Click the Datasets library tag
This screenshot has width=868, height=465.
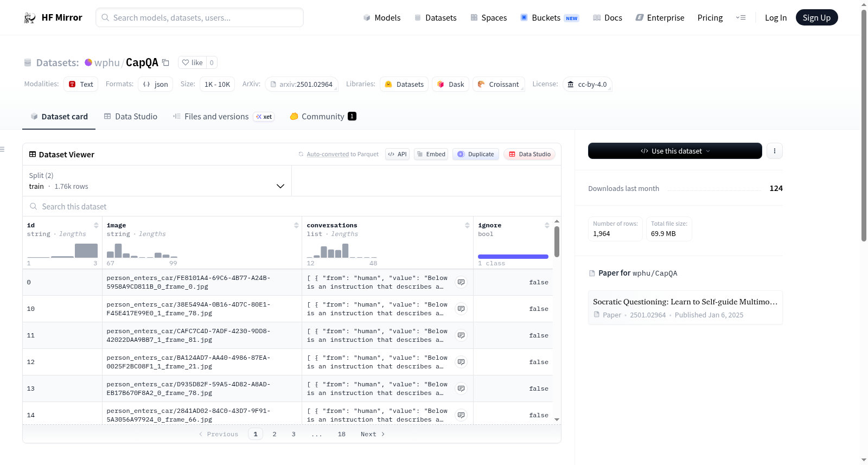(404, 85)
